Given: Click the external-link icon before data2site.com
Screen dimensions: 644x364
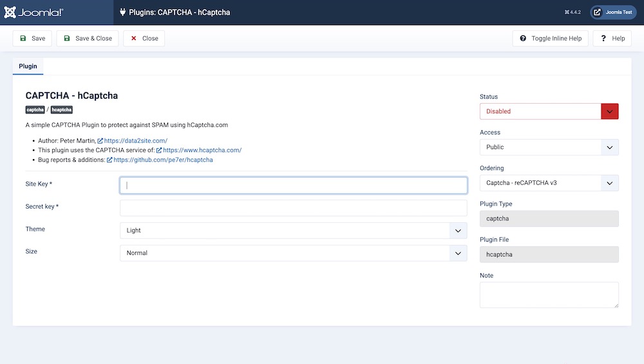Looking at the screenshot, I should click(100, 140).
